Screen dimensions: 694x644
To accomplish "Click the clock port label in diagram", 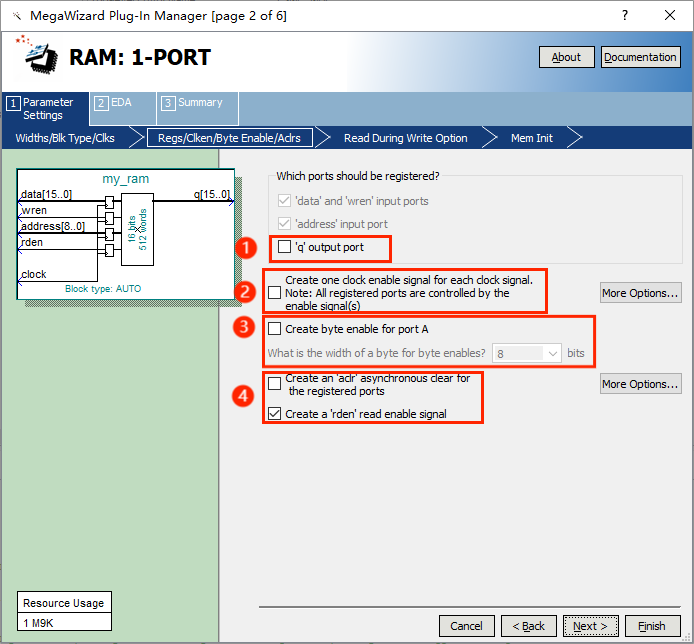I will click(34, 274).
